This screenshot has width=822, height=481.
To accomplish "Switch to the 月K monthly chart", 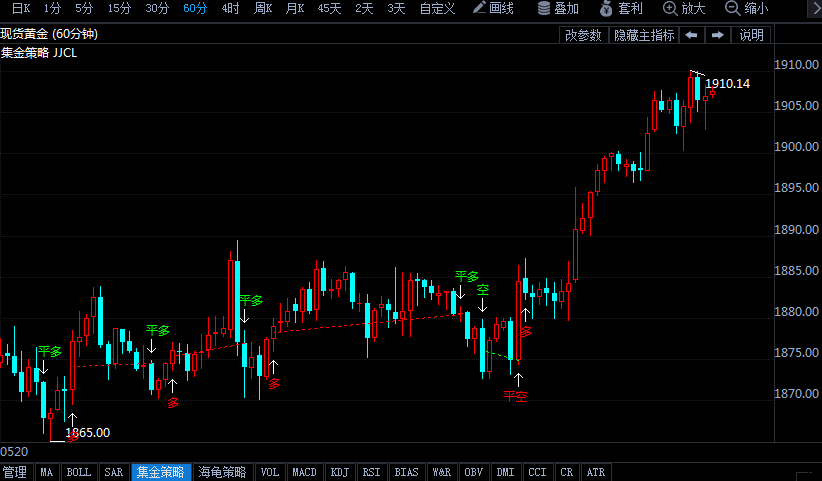I will (x=295, y=8).
